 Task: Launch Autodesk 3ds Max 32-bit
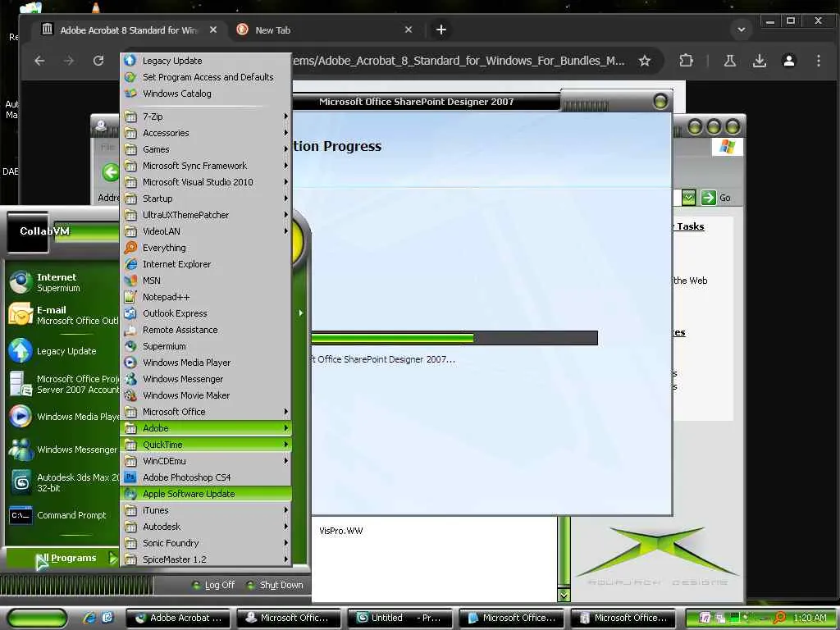point(62,482)
